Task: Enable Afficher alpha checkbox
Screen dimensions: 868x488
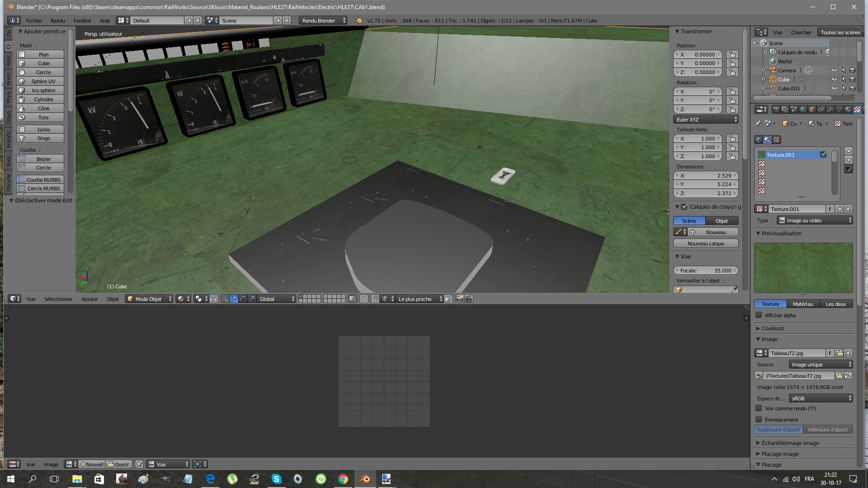Action: coord(759,315)
